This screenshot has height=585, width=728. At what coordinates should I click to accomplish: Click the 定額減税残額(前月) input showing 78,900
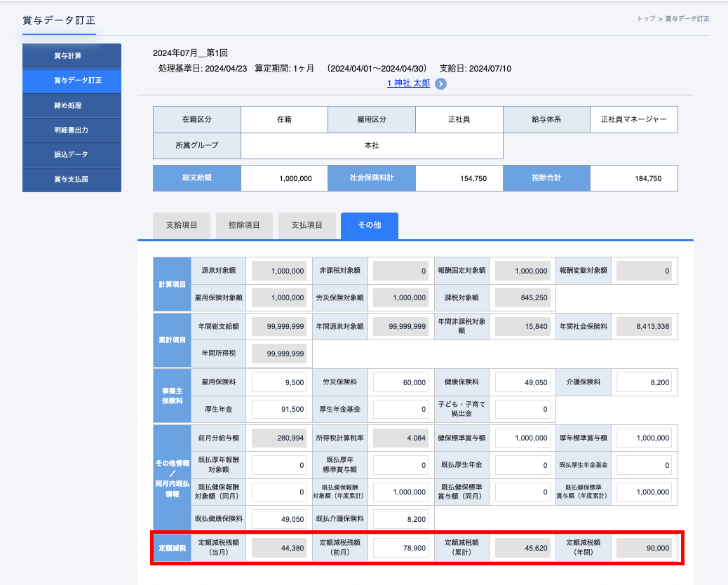pos(400,548)
